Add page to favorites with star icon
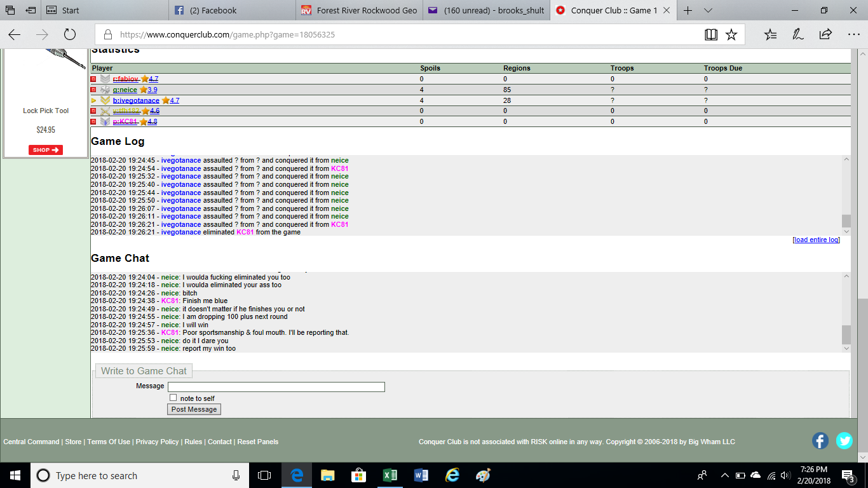Image resolution: width=868 pixels, height=488 pixels. coord(731,34)
